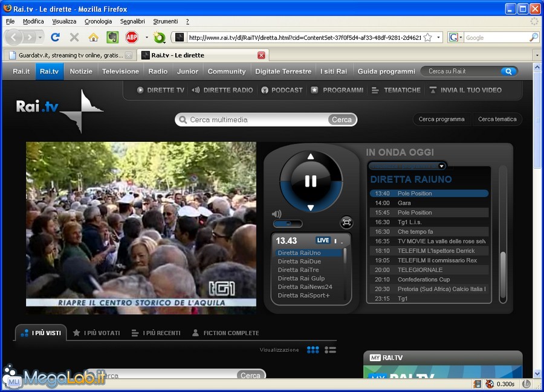The height and width of the screenshot is (392, 544).
Task: Switch to the Guardatv.it browser tab
Action: [x=70, y=55]
